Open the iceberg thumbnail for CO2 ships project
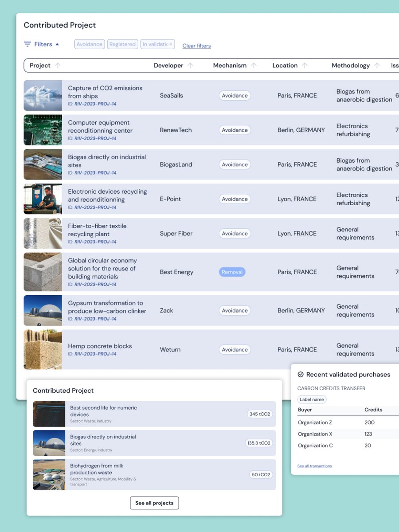 (43, 95)
